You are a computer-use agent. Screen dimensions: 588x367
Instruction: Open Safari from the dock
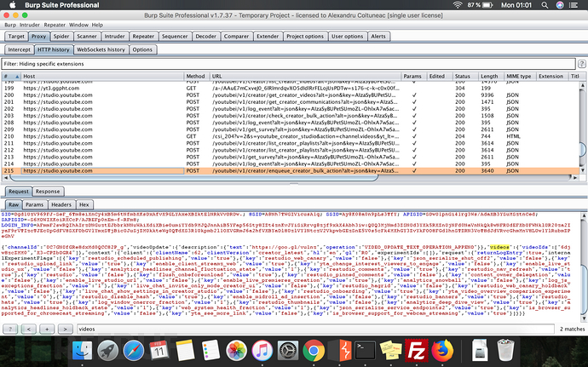point(134,351)
